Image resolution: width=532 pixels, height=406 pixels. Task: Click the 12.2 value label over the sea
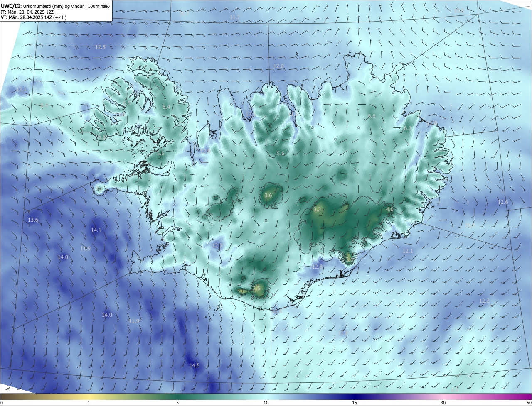click(484, 301)
